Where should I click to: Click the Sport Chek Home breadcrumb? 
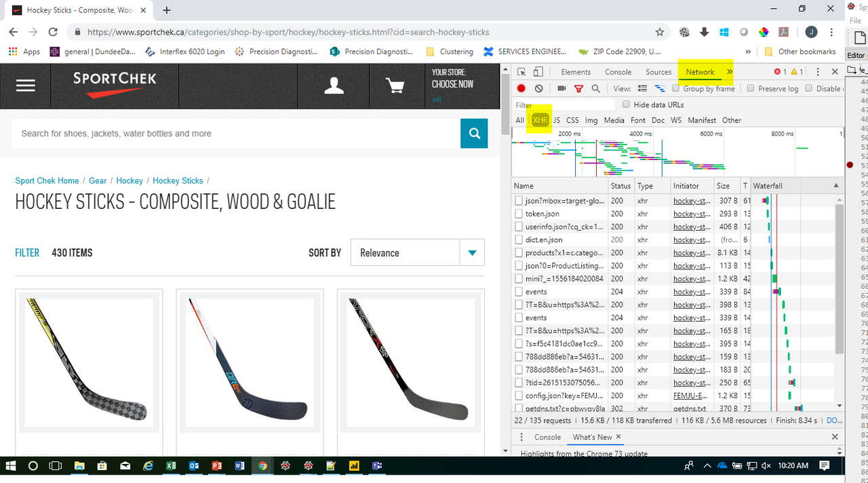[47, 180]
